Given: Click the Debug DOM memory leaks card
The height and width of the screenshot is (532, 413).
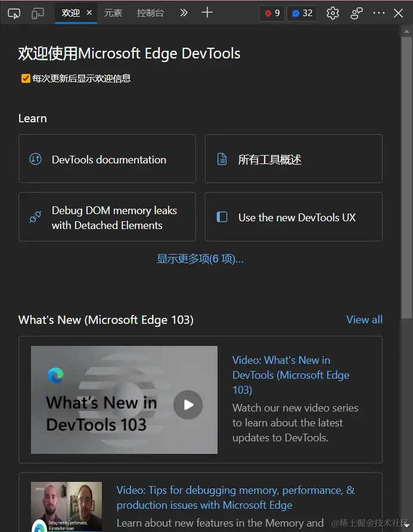Looking at the screenshot, I should [107, 216].
